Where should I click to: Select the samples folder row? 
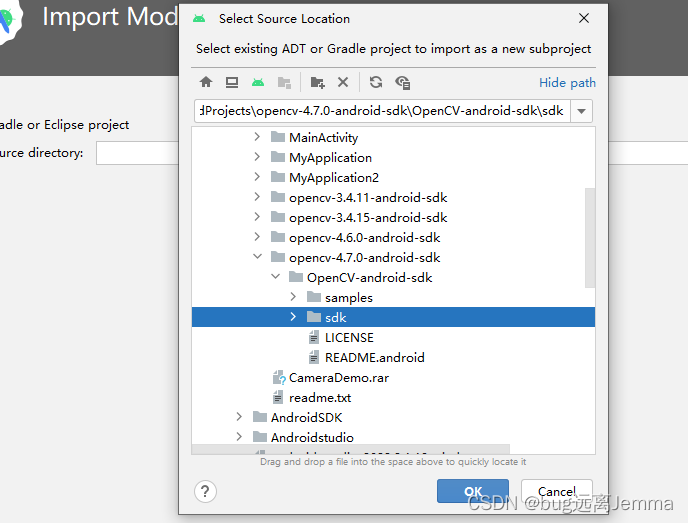point(393,297)
